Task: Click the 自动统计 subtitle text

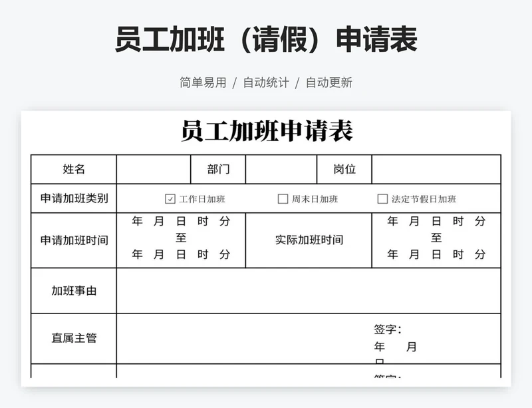Action: pos(266,83)
